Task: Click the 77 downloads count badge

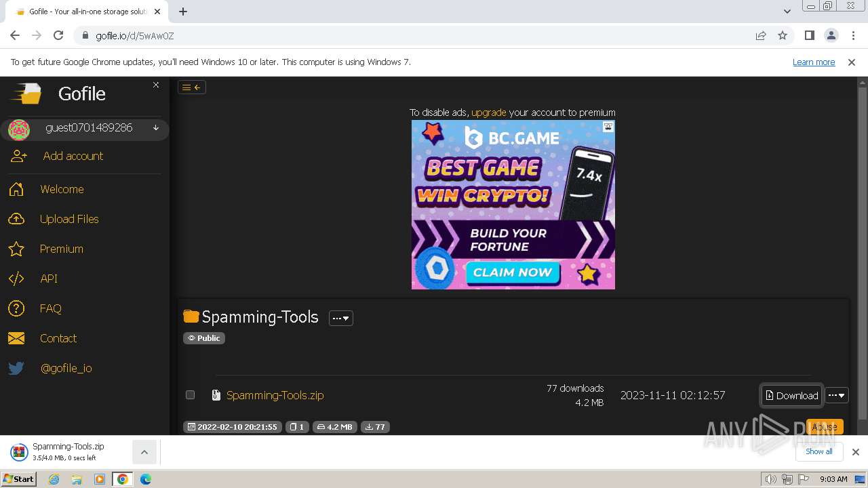Action: pos(375,427)
